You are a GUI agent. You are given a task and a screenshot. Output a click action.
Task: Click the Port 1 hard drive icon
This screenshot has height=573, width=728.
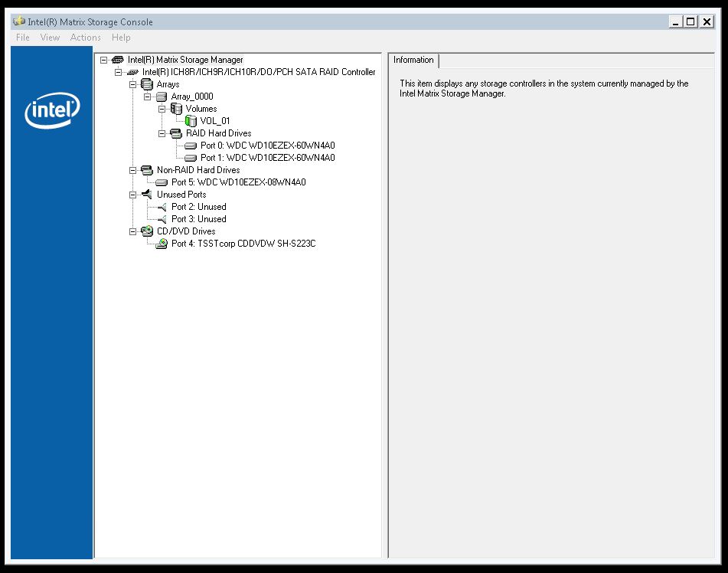pos(191,158)
